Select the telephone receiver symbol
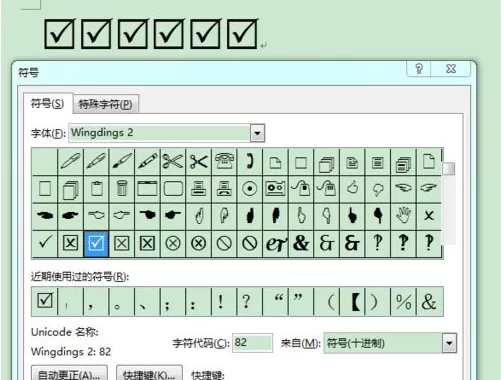Screen dimensions: 504x380 coord(250,162)
